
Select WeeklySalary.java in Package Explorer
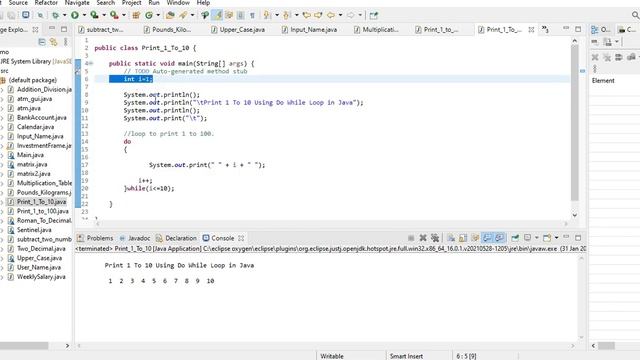[x=41, y=277]
